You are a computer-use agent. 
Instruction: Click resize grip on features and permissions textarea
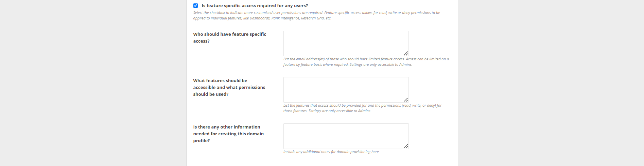coord(406,100)
